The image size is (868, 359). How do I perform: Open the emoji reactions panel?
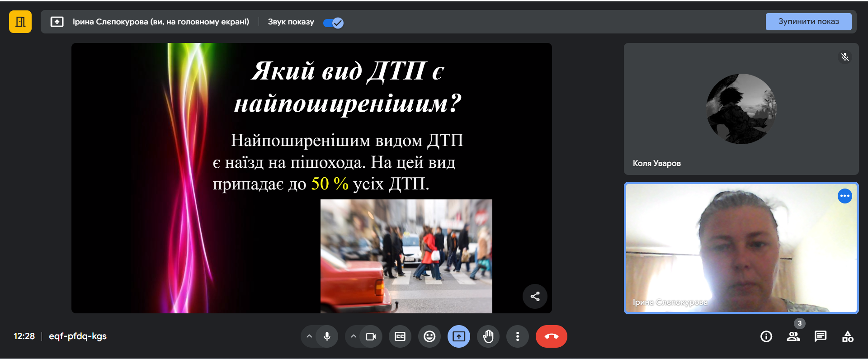tap(429, 336)
